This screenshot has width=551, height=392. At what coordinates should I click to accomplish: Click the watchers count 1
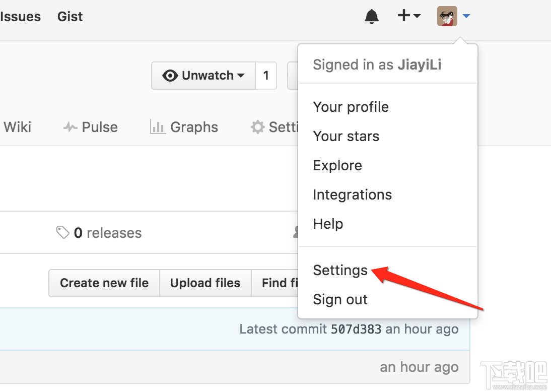pyautogui.click(x=266, y=76)
